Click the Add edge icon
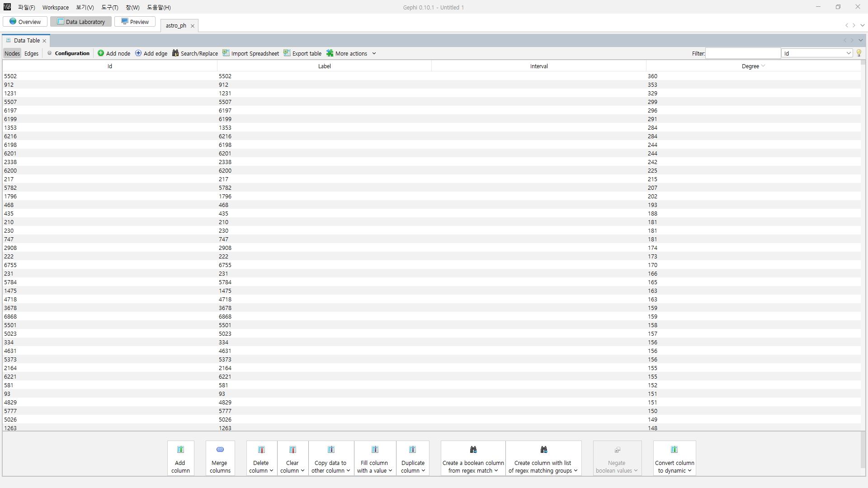 (x=138, y=53)
